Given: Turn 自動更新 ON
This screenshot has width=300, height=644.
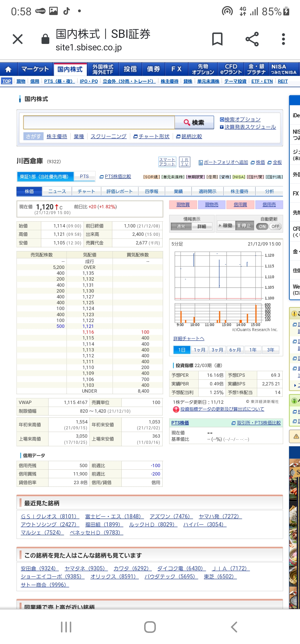Looking at the screenshot, I should coord(262,226).
